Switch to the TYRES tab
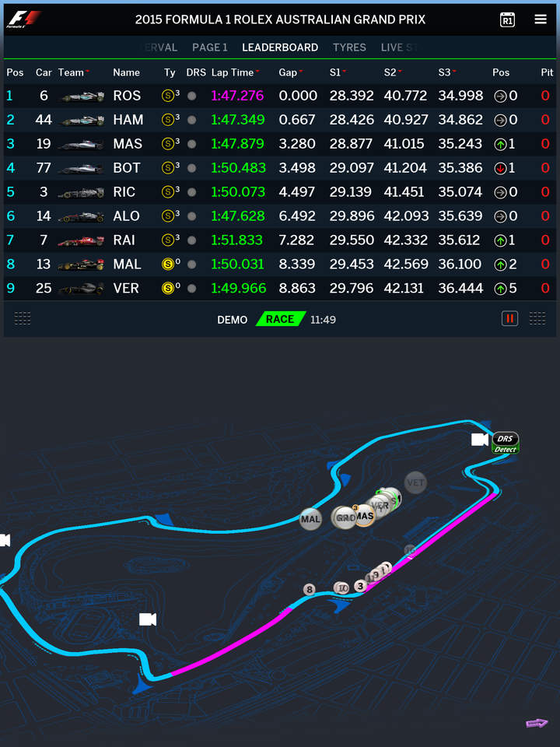Viewport: 560px width, 747px height. (349, 47)
